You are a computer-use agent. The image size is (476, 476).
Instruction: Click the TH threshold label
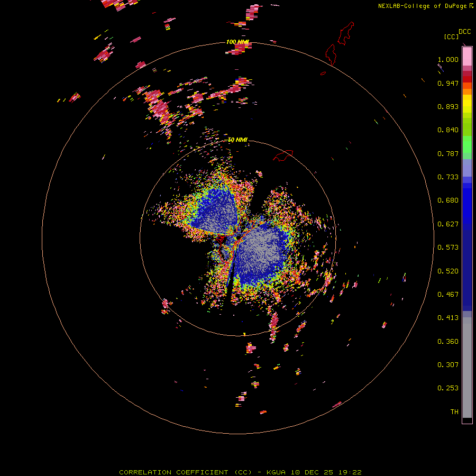(x=454, y=412)
